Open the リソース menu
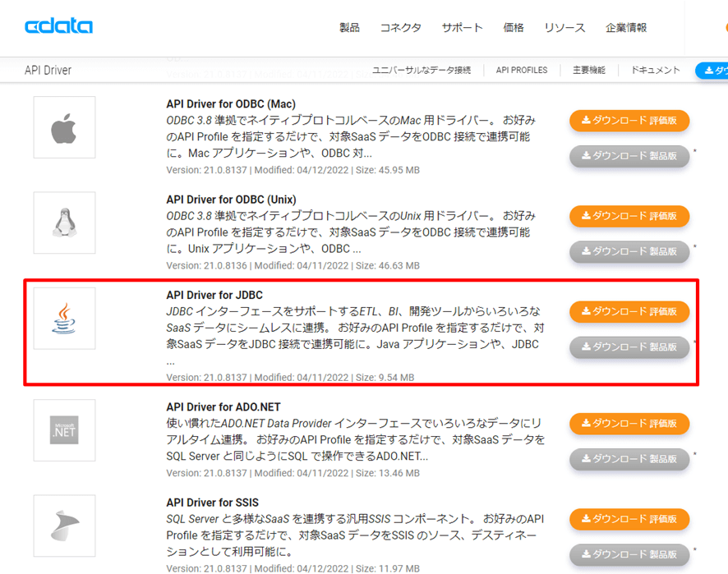Screen dimensions: 728x574 (x=564, y=28)
